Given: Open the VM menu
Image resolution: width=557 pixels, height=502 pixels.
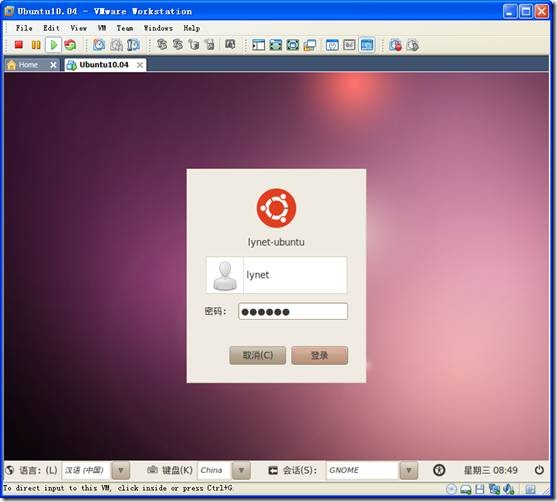Looking at the screenshot, I should pos(102,28).
